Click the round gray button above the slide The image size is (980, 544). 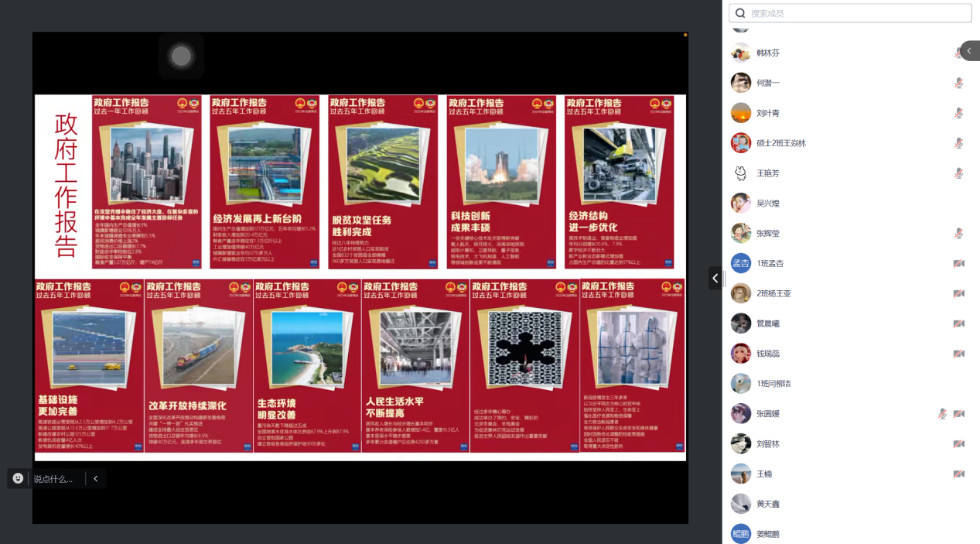pos(181,56)
